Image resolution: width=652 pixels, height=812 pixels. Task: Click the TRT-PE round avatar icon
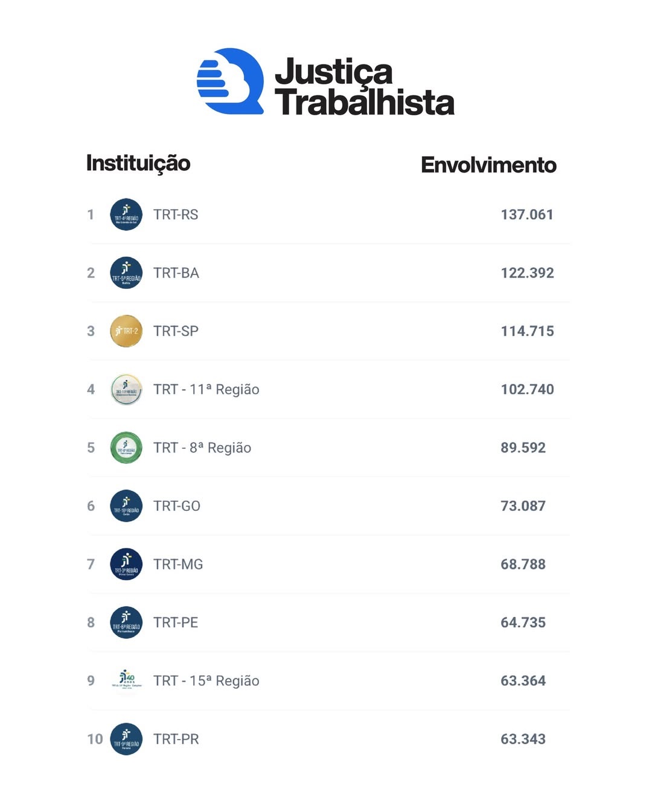[126, 623]
